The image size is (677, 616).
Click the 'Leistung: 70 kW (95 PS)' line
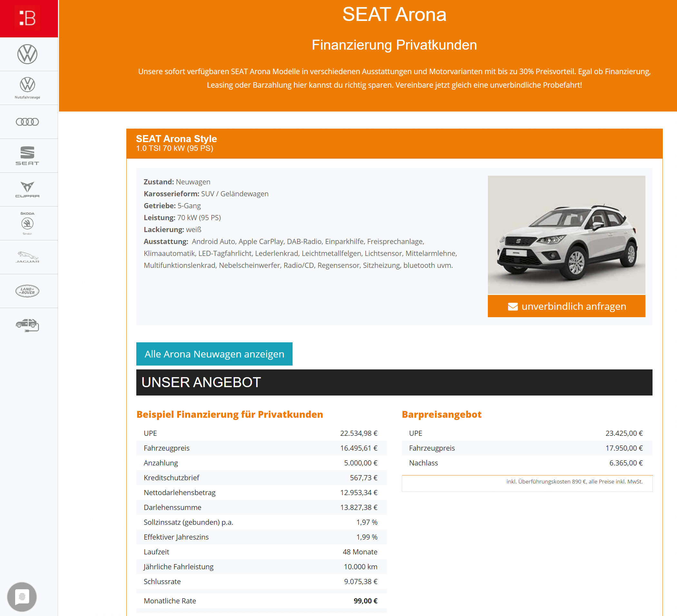(182, 217)
